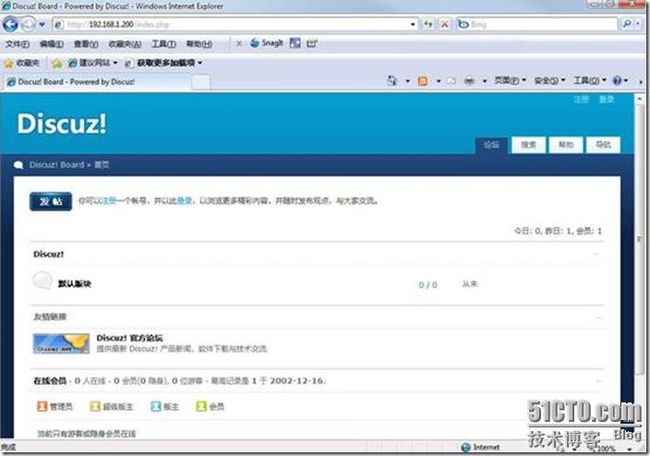
Task: Open the 帮助(H) menu
Action: tap(199, 44)
